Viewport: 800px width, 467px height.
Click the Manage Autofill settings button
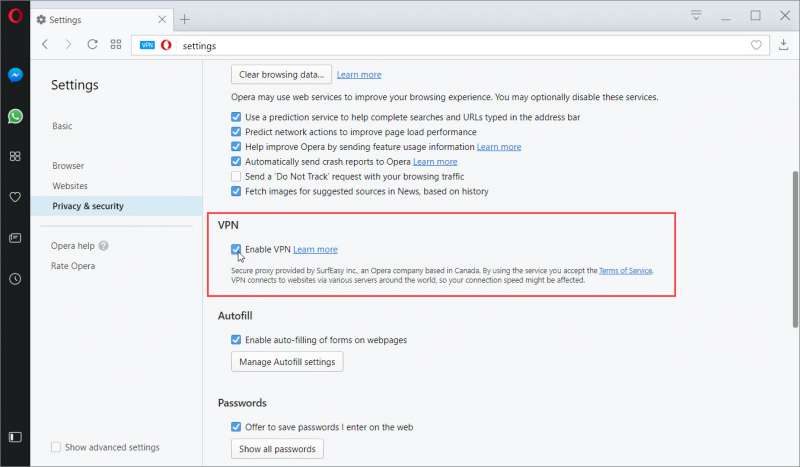click(x=287, y=362)
